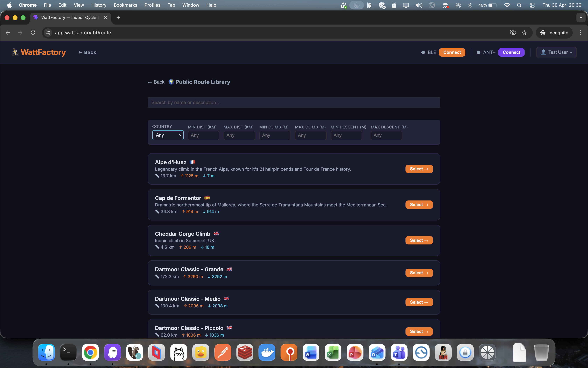The image size is (588, 368).
Task: Open Microsoft Excel from the Dock
Action: (333, 352)
